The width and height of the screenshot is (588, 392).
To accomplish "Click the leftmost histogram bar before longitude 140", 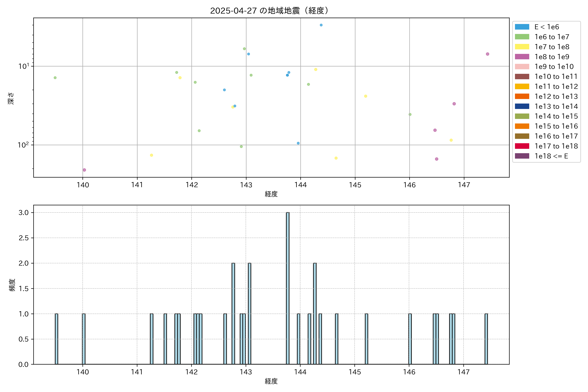I will click(57, 339).
